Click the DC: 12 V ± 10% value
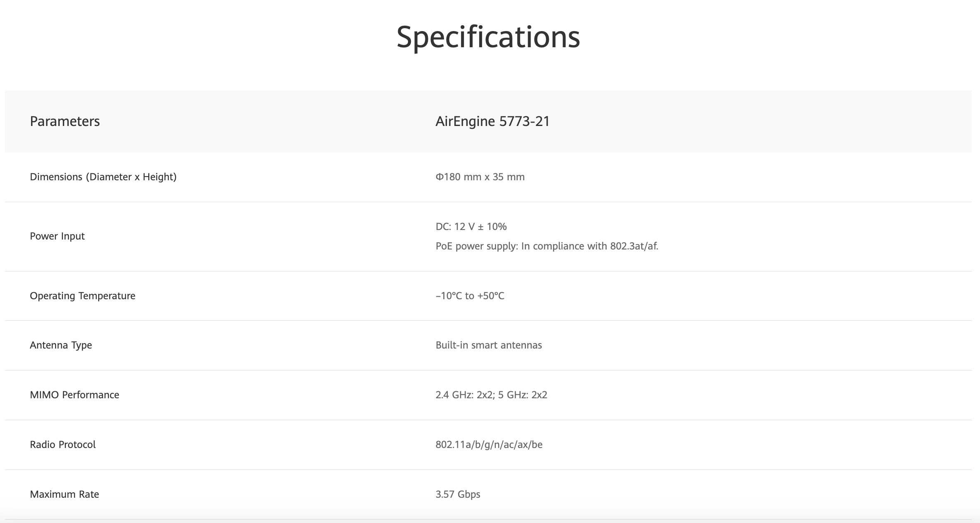 471,227
